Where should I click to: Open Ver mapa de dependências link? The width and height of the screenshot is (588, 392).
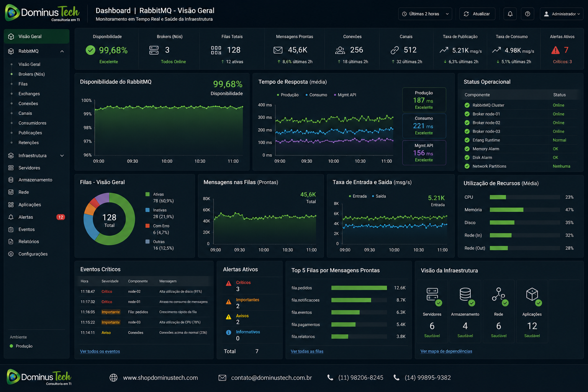pyautogui.click(x=446, y=351)
